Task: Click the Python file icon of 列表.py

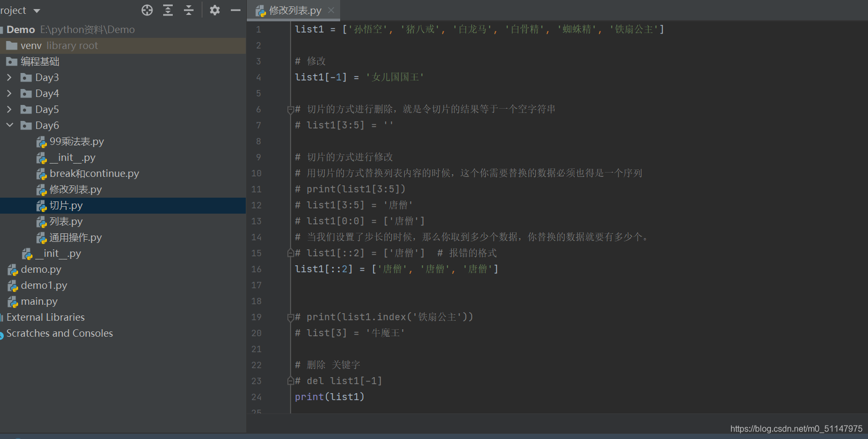Action: pyautogui.click(x=41, y=222)
